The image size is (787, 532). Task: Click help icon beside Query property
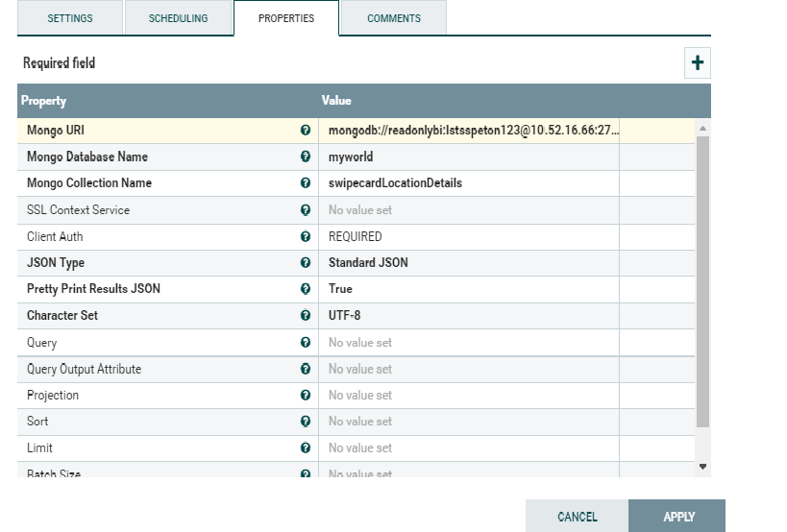point(306,343)
